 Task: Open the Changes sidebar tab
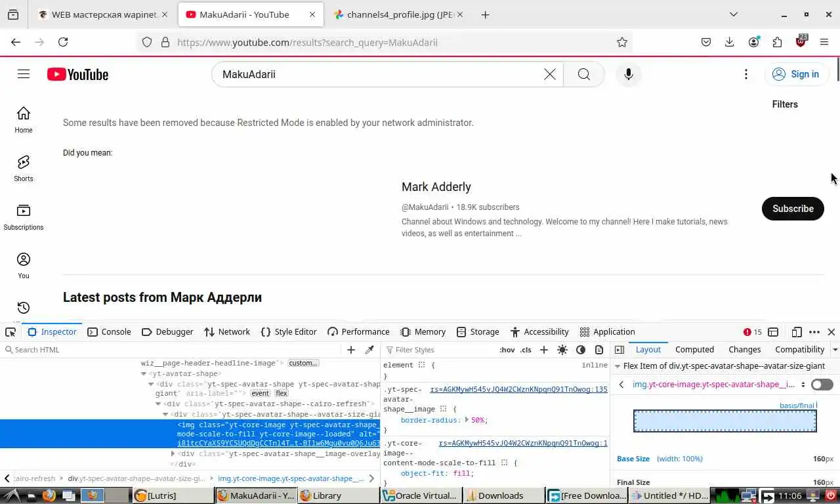pos(744,350)
